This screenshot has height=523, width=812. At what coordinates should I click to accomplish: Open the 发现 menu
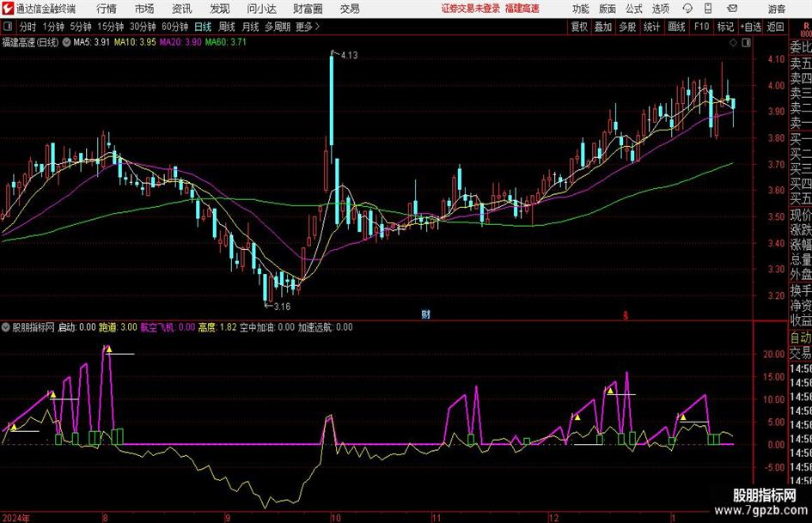coord(220,9)
